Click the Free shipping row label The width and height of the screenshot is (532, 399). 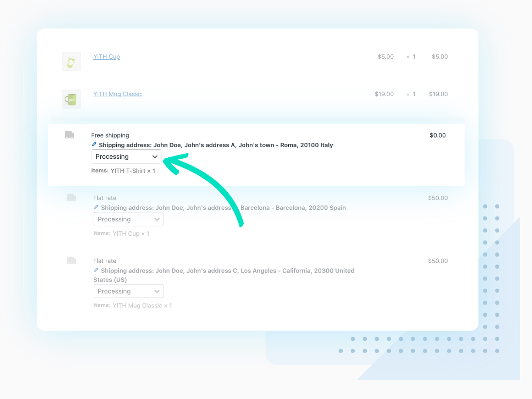point(110,135)
